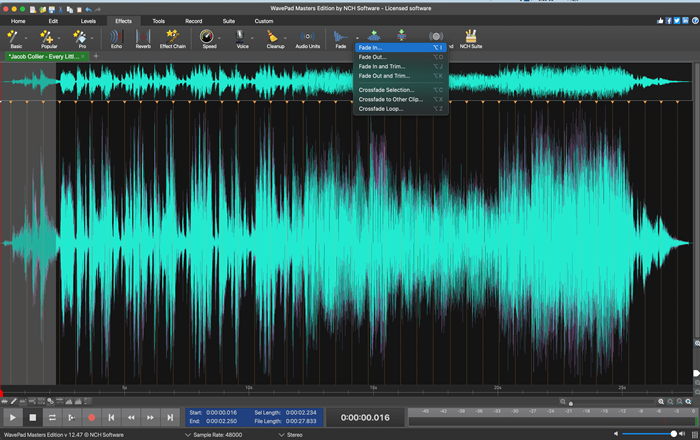Open the help question mark icon
This screenshot has height=440, width=700.
click(695, 21)
